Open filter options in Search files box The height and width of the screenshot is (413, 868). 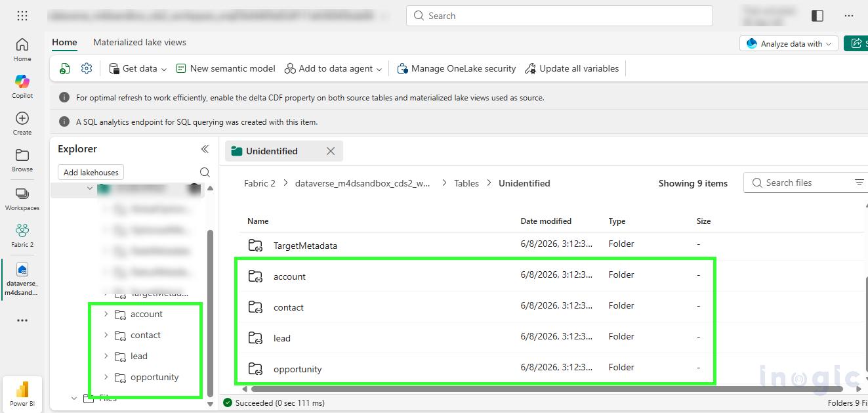pyautogui.click(x=859, y=183)
